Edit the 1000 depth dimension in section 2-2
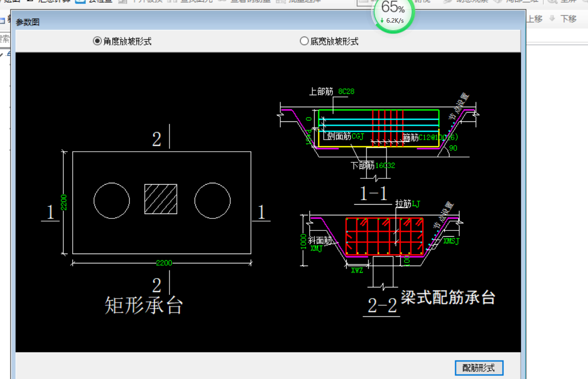Screen dimensions: 588x379 tap(304, 242)
